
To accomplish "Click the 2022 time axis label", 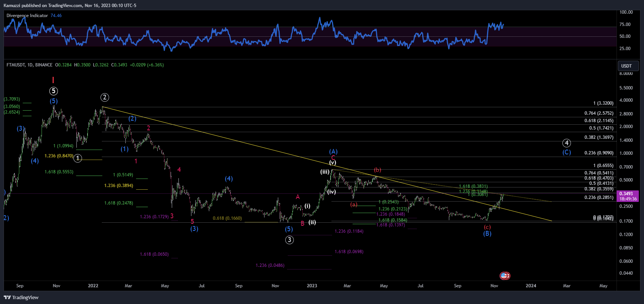I will pos(93,286).
